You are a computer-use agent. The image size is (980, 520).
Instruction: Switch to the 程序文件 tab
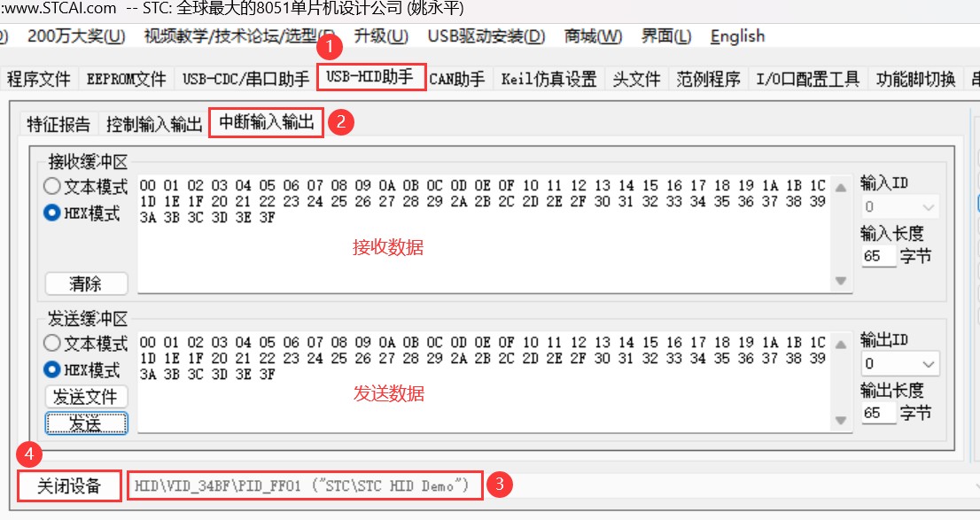38,79
